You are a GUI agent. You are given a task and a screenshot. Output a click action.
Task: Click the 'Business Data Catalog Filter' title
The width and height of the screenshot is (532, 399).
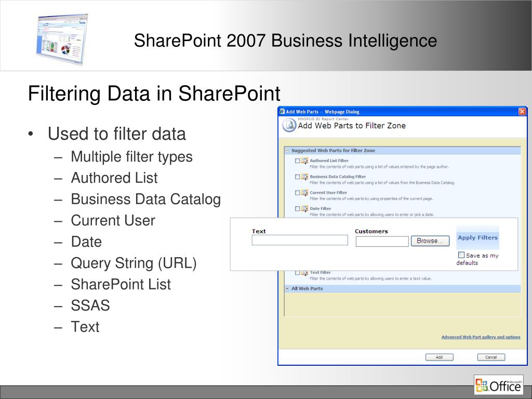(338, 177)
